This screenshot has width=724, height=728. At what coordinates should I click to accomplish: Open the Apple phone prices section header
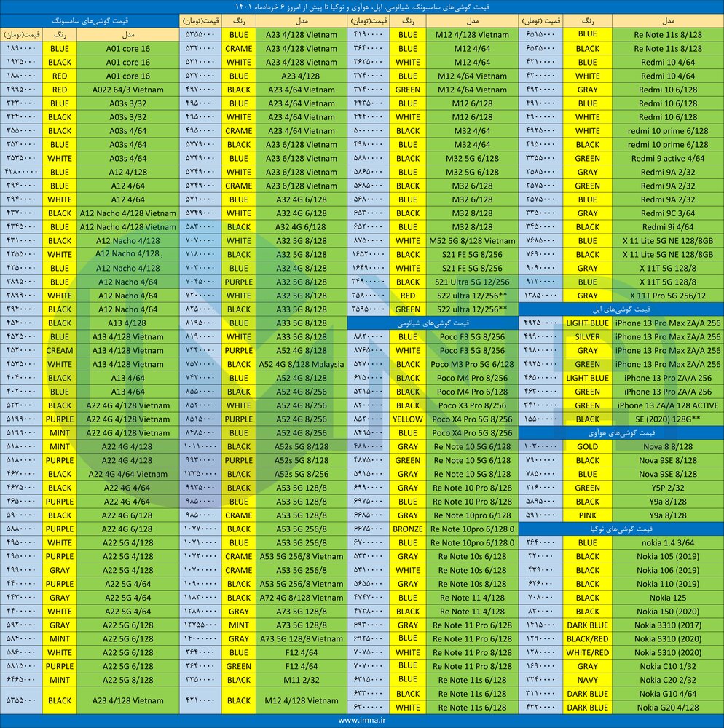pos(621,309)
